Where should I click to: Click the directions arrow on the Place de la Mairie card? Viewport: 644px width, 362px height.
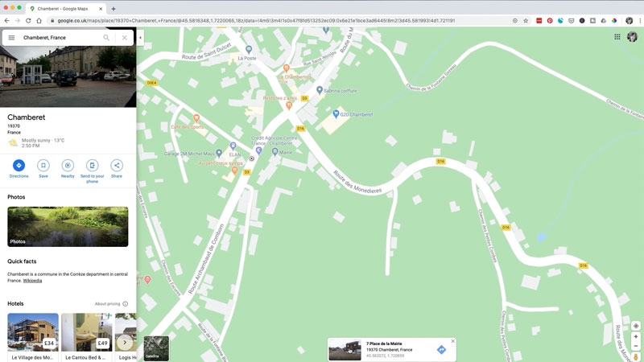[441, 349]
